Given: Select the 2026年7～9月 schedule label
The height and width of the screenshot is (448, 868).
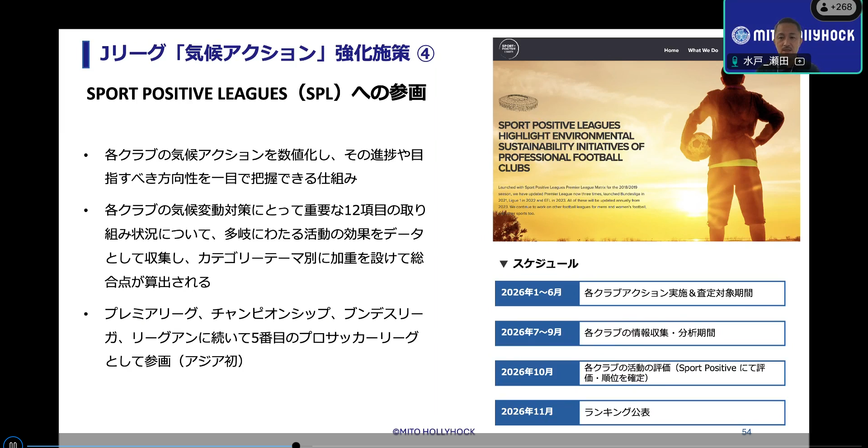Looking at the screenshot, I should tap(537, 333).
